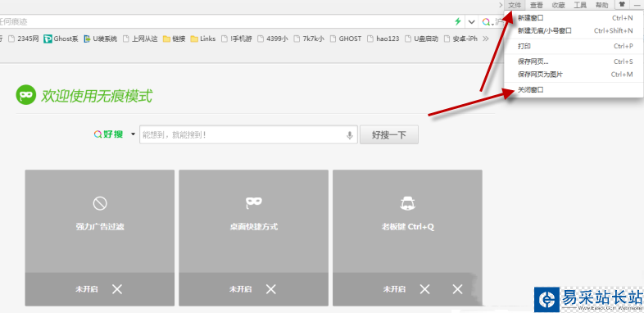Open the hao123 bookmark
The image size is (644, 313).
click(x=383, y=39)
